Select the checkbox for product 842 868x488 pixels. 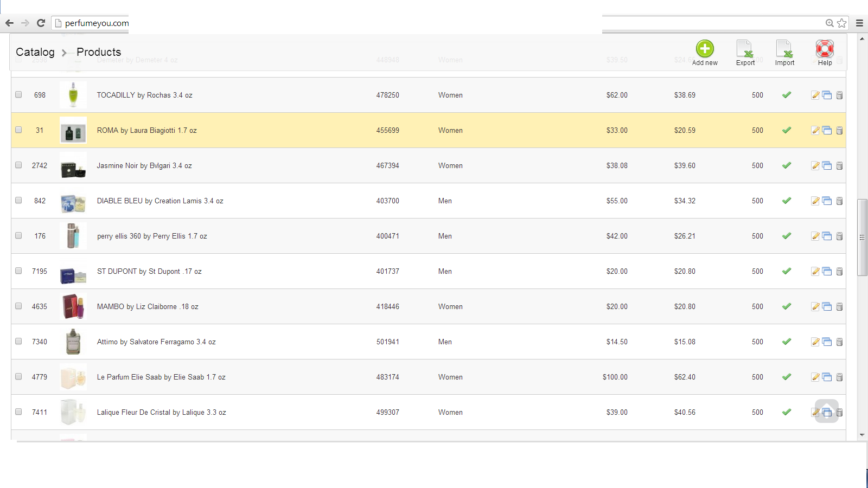[x=18, y=200]
